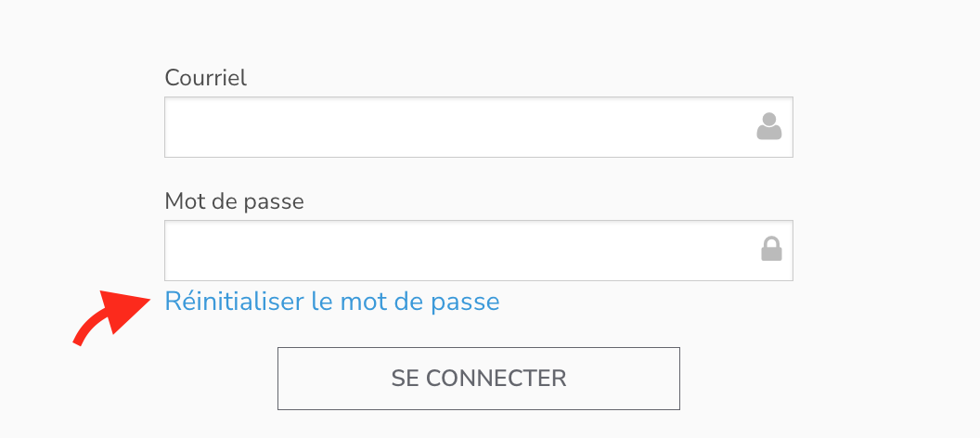Image resolution: width=980 pixels, height=438 pixels.
Task: Click the user silhouette icon in Courriel field
Action: 769,126
